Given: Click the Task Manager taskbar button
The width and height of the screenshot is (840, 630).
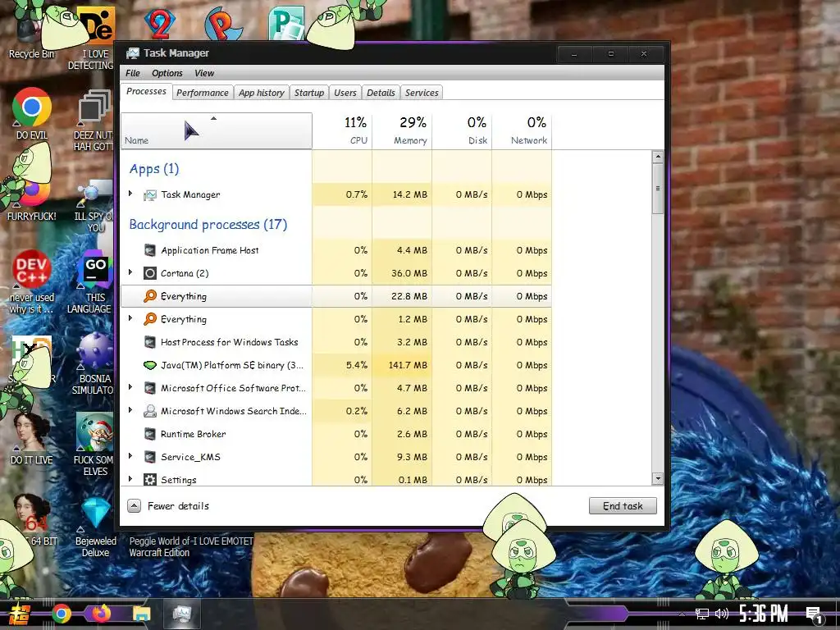Looking at the screenshot, I should [182, 614].
